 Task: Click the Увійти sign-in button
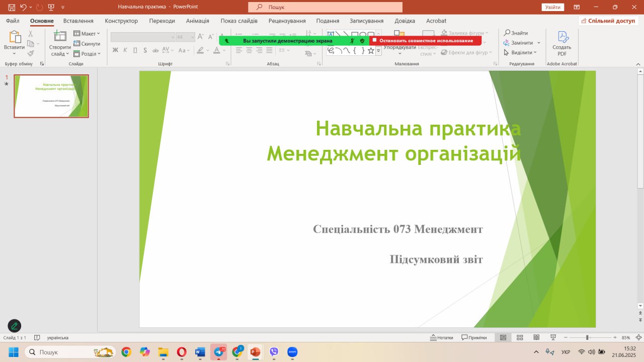[552, 7]
